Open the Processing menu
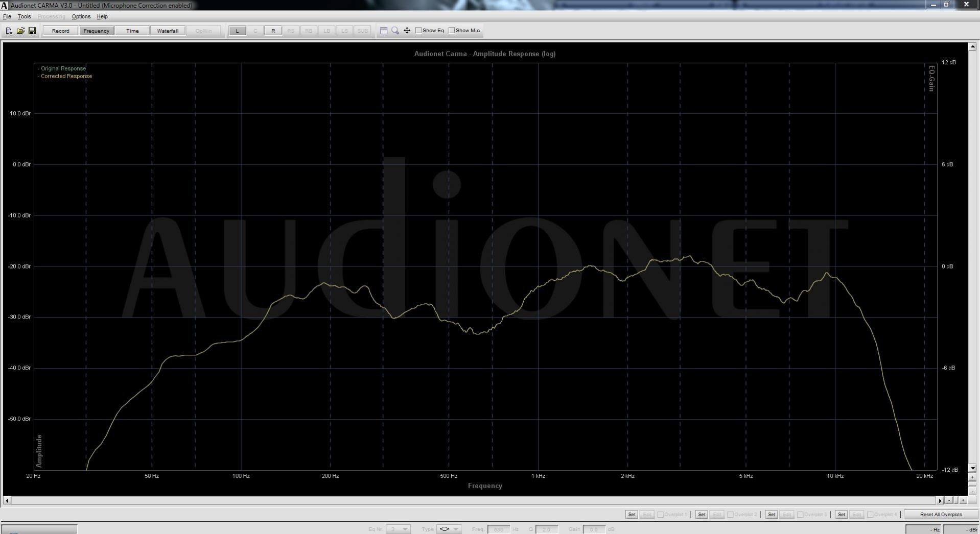Viewport: 980px width, 534px height. click(x=51, y=17)
